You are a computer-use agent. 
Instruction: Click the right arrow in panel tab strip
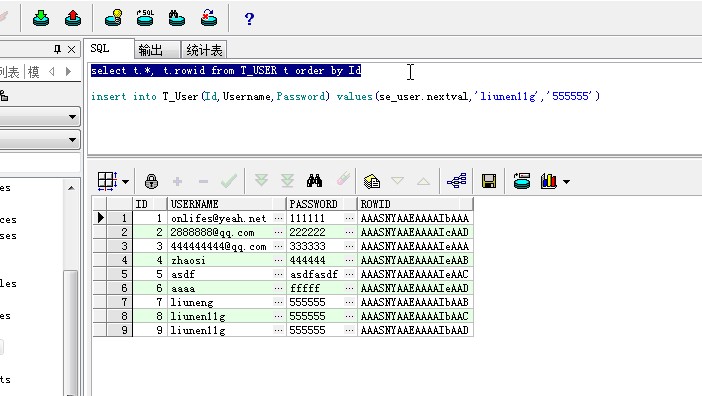(x=68, y=72)
